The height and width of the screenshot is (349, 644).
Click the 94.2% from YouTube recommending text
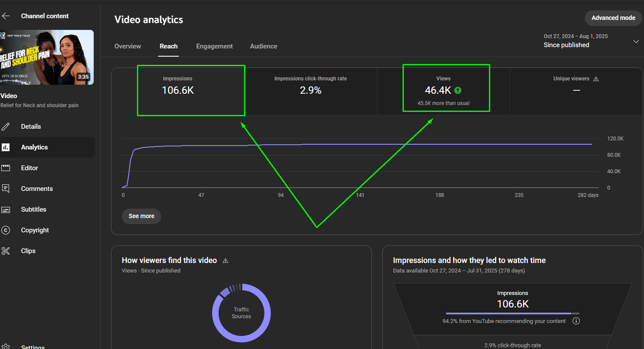tap(504, 321)
